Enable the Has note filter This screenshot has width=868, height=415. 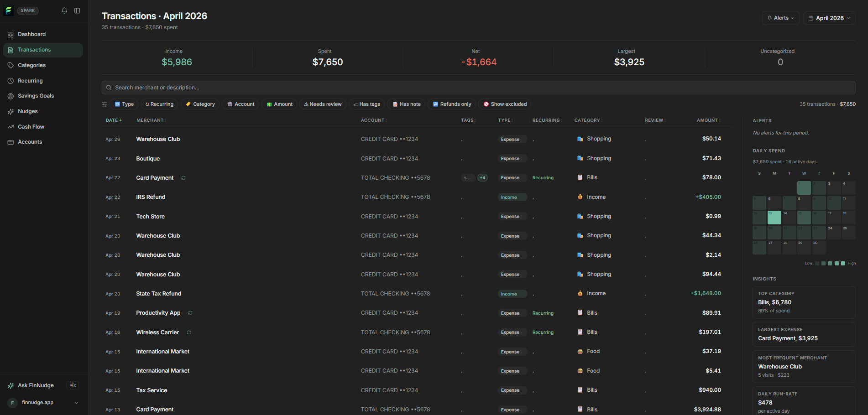(407, 104)
